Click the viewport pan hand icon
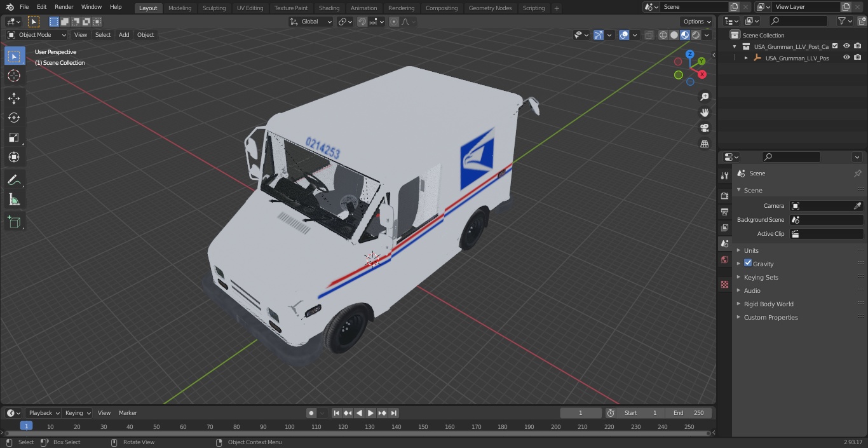The image size is (868, 448). (x=705, y=112)
